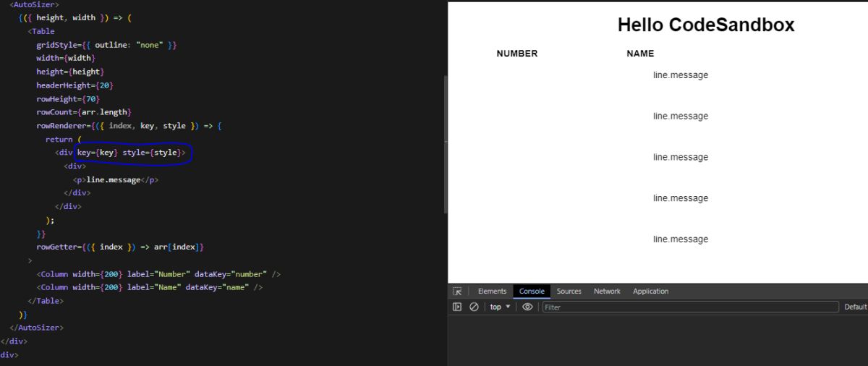Open the top JavaScript context dropdown
The image size is (868, 366).
pos(500,307)
